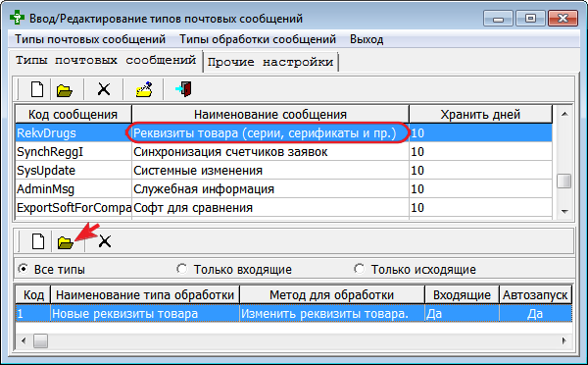
Task: Click the delete X icon in the lower toolbar
Action: click(105, 241)
